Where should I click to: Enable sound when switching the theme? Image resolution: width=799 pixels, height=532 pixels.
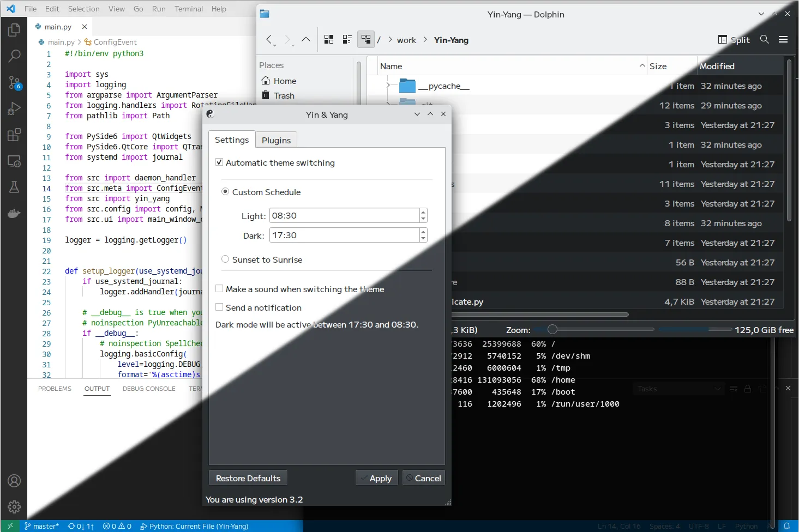point(219,289)
